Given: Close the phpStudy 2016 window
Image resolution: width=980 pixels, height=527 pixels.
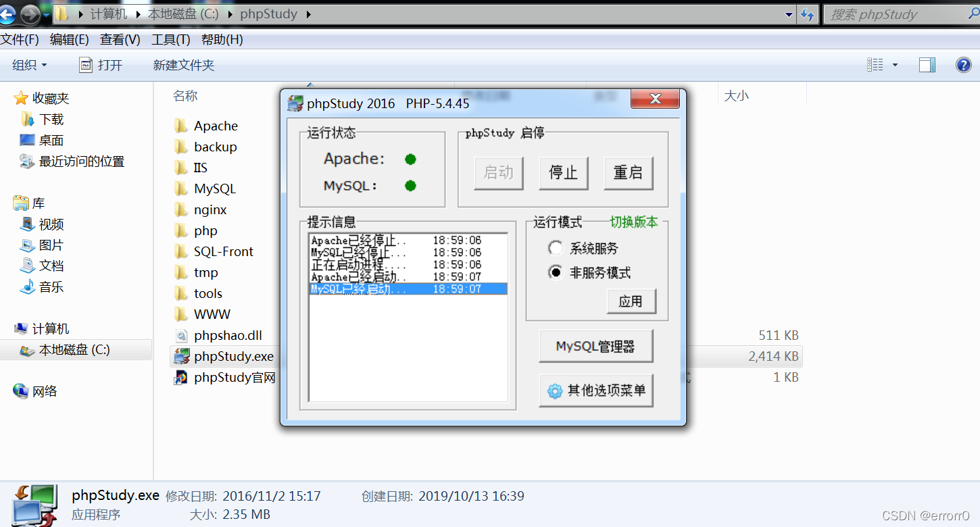Looking at the screenshot, I should pos(655,99).
